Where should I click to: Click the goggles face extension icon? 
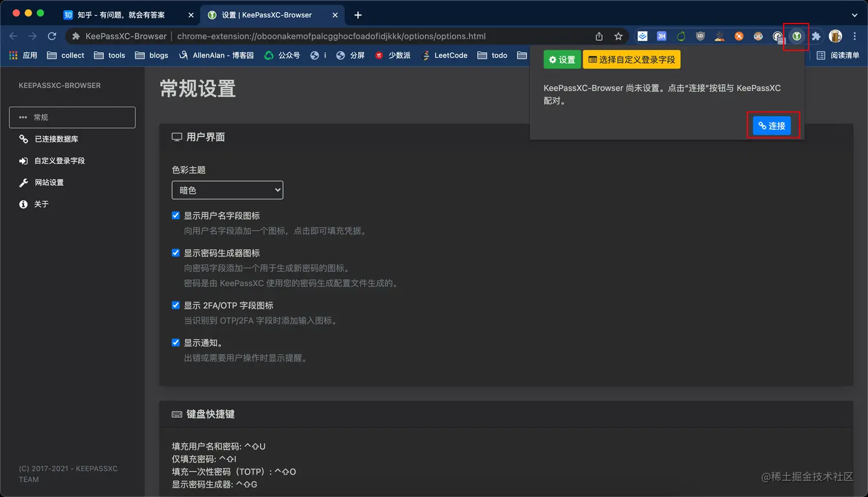758,36
